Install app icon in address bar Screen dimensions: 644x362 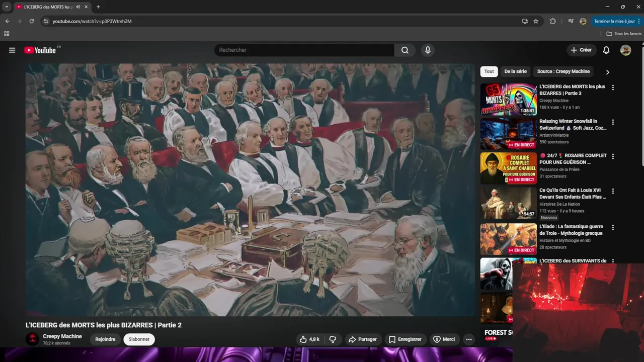click(525, 21)
